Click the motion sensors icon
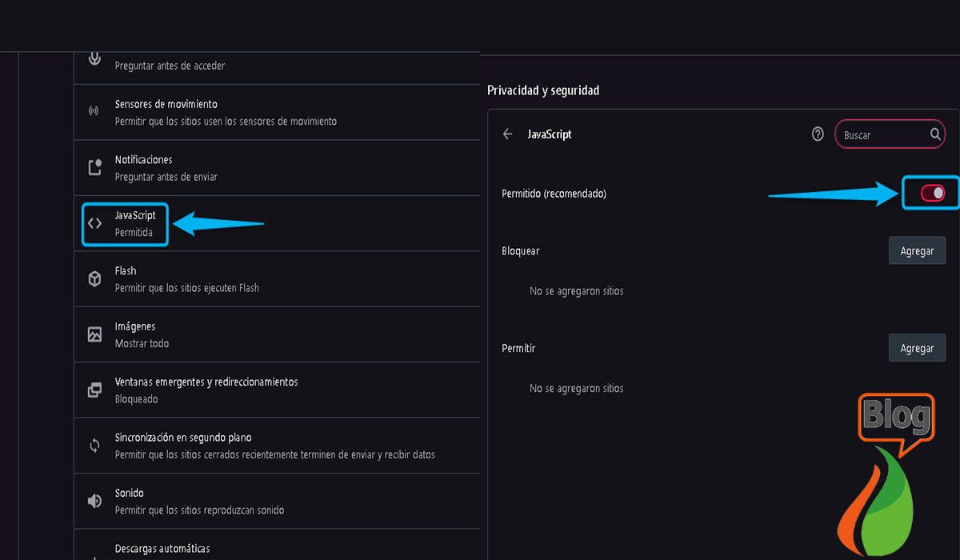This screenshot has width=960, height=560. click(x=94, y=111)
